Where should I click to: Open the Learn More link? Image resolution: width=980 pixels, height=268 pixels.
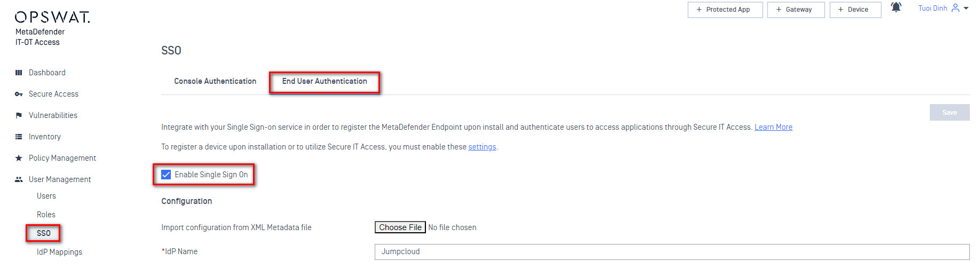[773, 127]
